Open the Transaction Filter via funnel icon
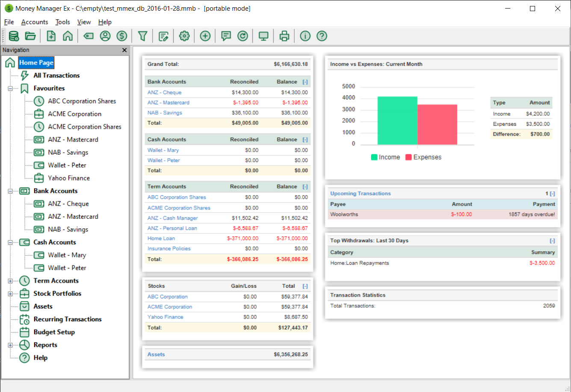571x392 pixels. [x=142, y=36]
